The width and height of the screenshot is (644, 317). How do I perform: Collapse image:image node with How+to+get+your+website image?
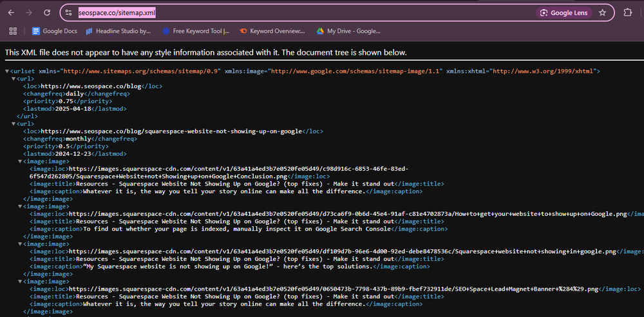click(20, 206)
